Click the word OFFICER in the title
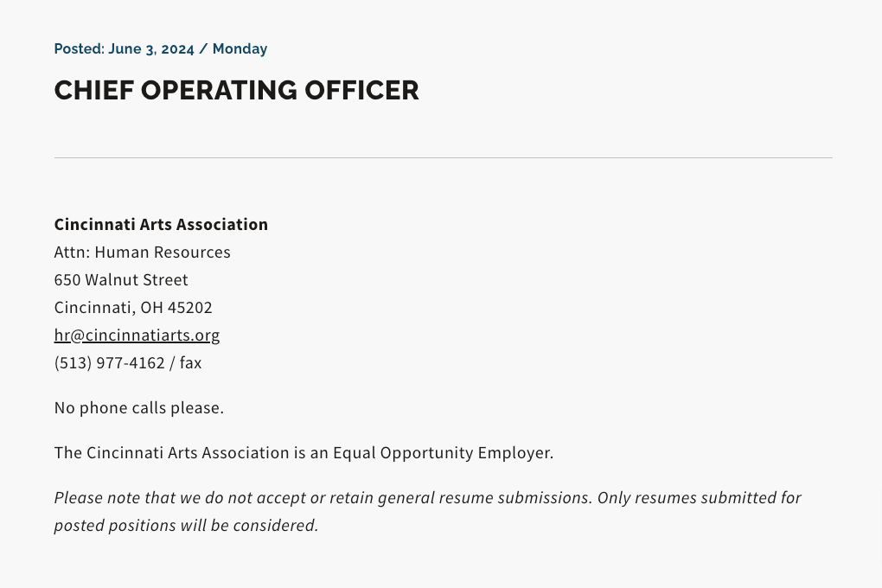The height and width of the screenshot is (588, 882). coord(361,90)
